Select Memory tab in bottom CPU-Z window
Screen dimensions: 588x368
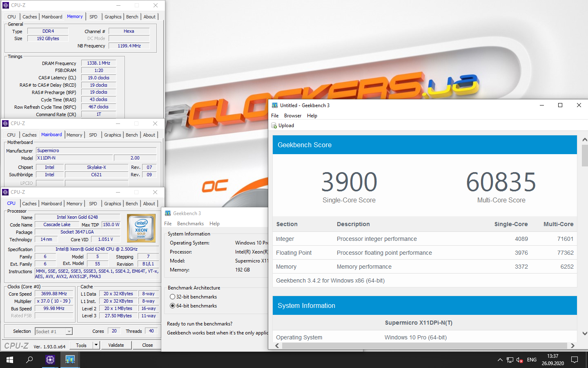click(74, 204)
